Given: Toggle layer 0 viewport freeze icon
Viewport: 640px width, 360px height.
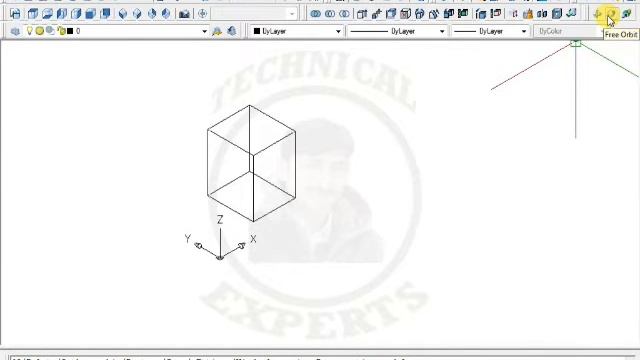Looking at the screenshot, I should [50, 31].
